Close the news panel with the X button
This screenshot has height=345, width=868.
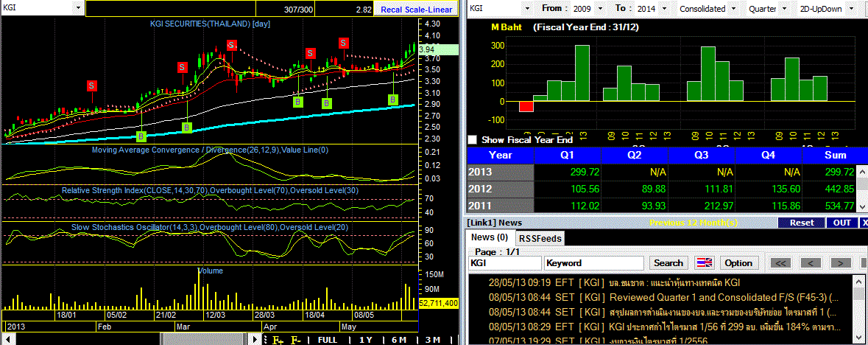pos(864,223)
